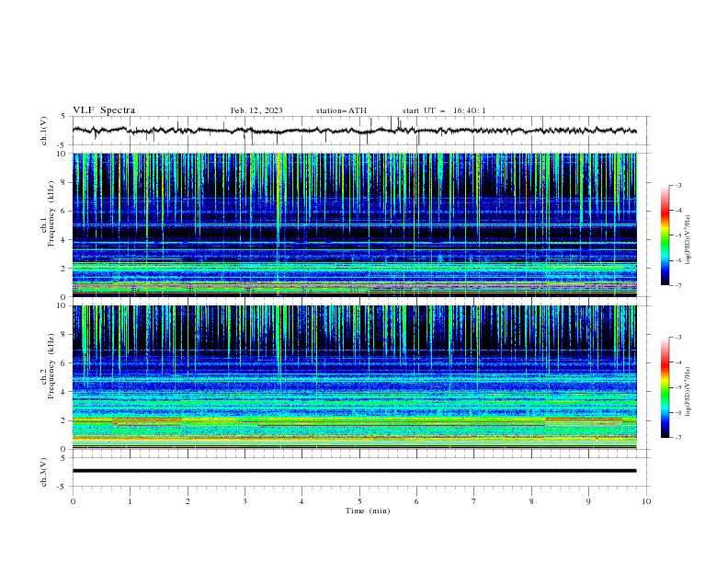
Task: Click the lower color bar's log(PSD) label
Action: pos(688,391)
